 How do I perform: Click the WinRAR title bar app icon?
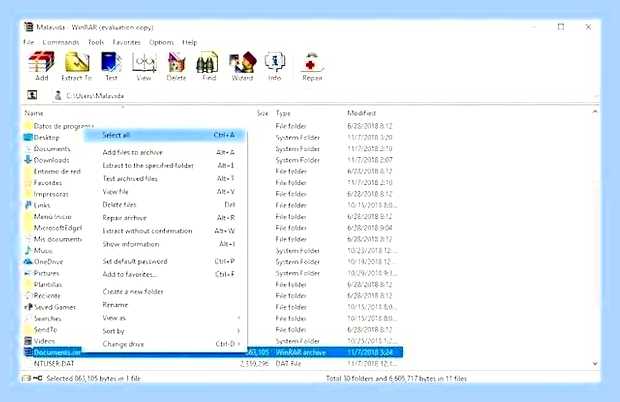click(28, 27)
